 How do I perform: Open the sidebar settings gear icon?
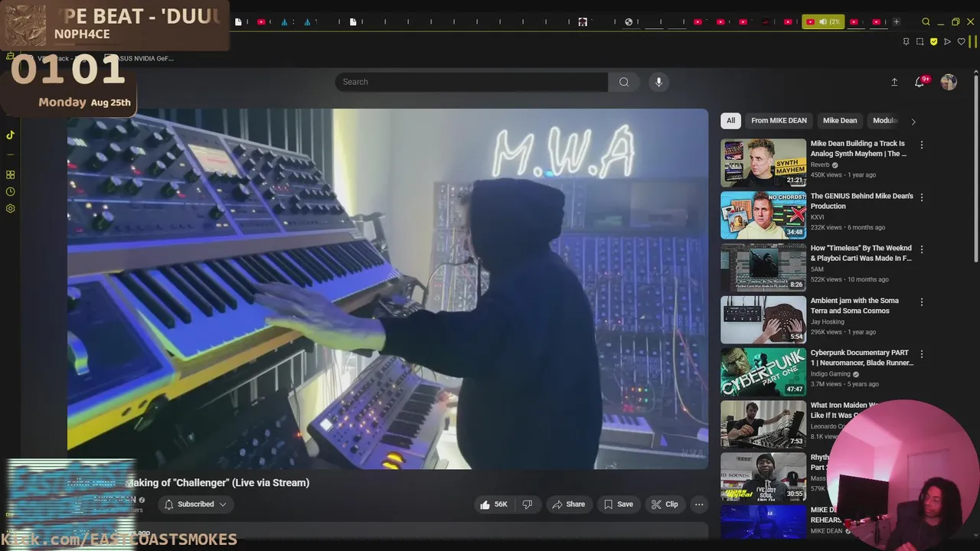(10, 208)
